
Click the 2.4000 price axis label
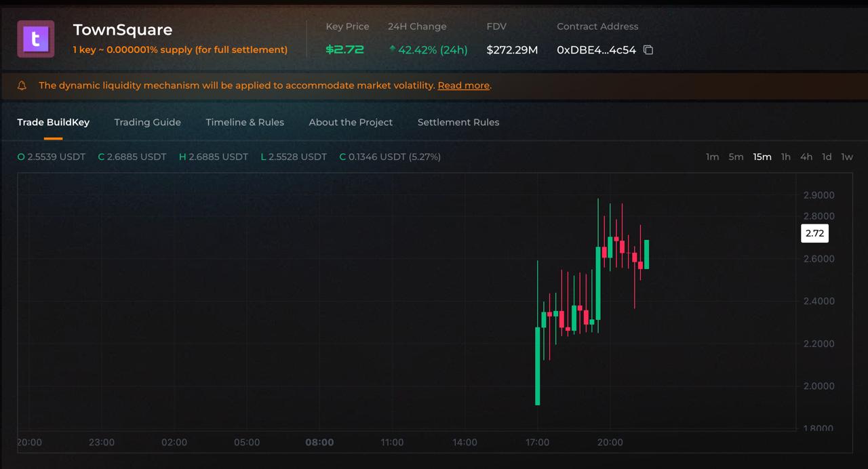818,301
